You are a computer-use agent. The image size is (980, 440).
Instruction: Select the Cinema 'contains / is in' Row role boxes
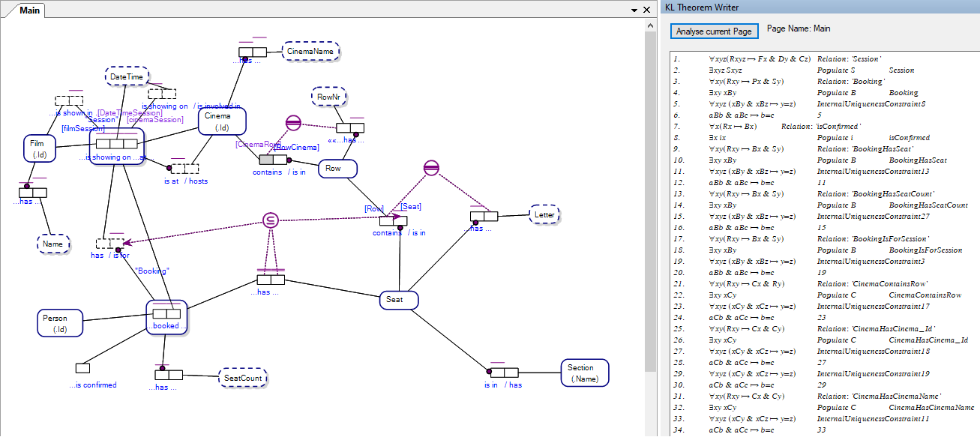273,160
